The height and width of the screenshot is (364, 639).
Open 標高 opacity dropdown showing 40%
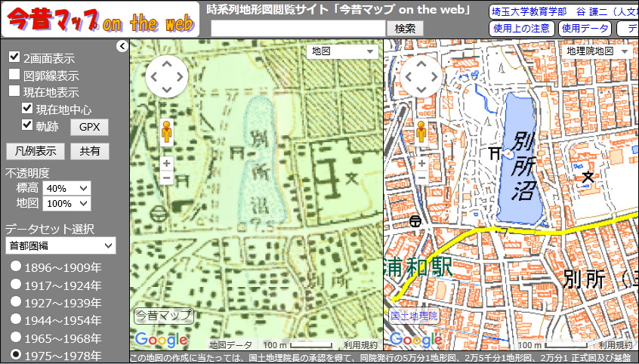(66, 188)
